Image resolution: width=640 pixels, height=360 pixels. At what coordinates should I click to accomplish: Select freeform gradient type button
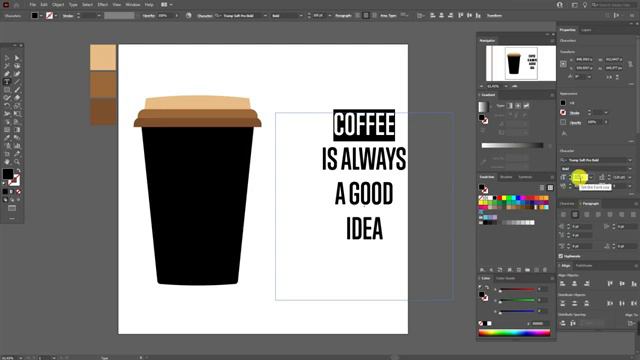(x=526, y=106)
